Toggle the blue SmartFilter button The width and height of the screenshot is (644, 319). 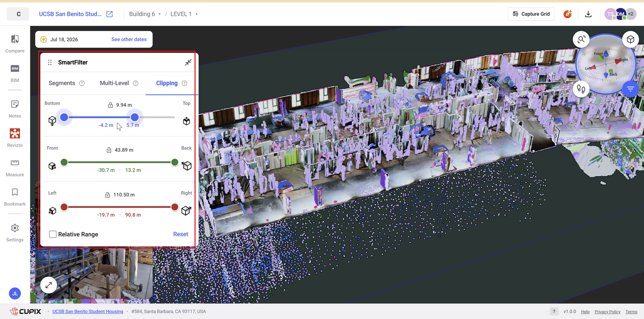[x=631, y=89]
